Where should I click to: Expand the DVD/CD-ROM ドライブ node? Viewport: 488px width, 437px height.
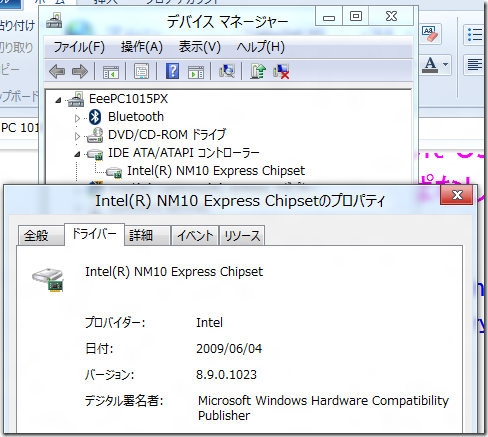click(77, 136)
